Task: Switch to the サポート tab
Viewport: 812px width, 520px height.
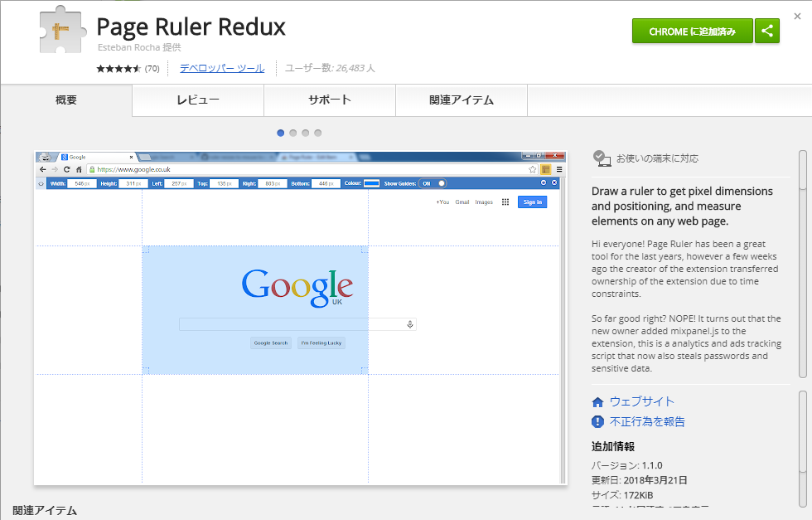Action: point(330,100)
